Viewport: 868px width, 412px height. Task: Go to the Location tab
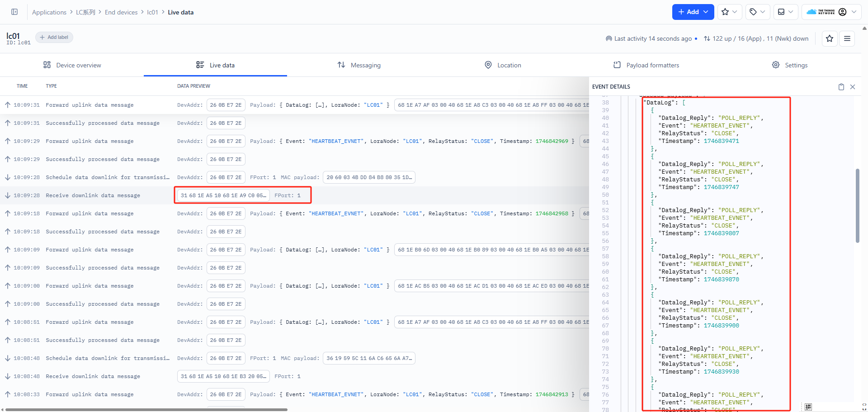pyautogui.click(x=502, y=65)
